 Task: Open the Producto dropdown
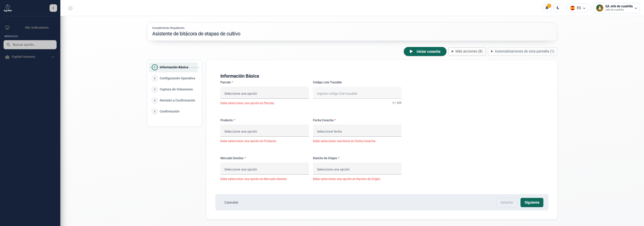pos(264,131)
